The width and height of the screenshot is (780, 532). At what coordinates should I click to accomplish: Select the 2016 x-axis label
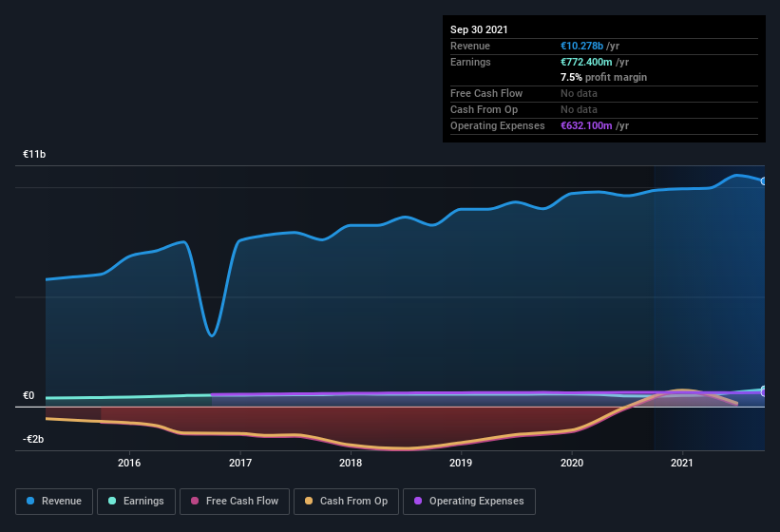click(129, 463)
